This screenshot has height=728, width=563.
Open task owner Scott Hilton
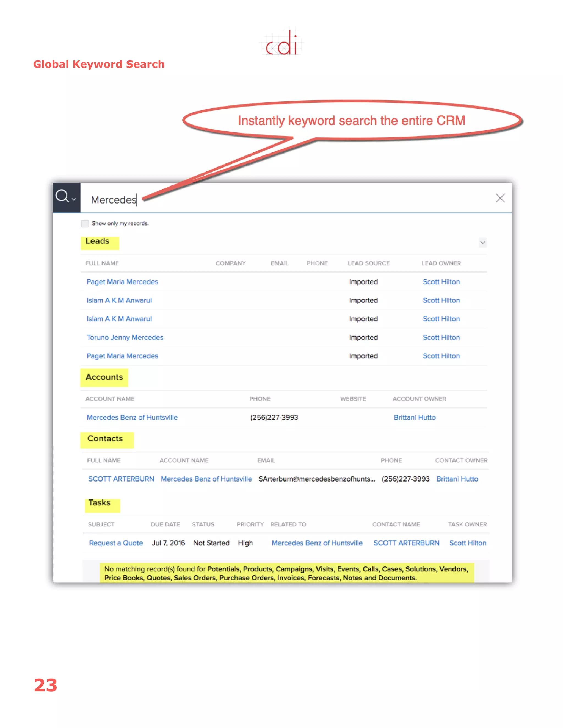point(468,543)
